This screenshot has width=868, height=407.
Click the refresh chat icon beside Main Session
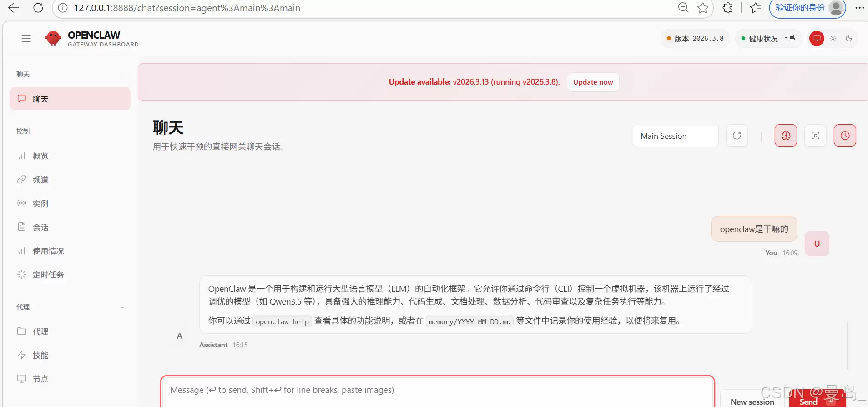point(737,136)
